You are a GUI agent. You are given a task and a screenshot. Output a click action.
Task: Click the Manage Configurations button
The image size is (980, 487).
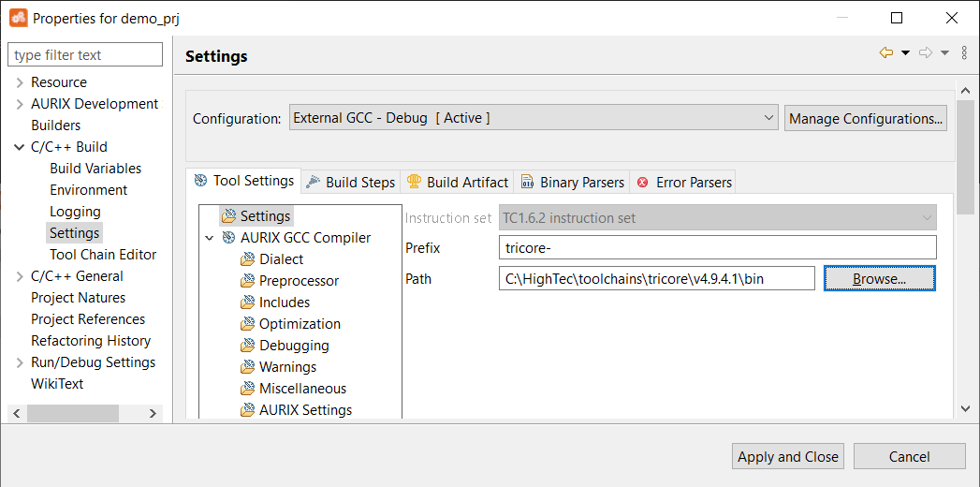click(866, 118)
